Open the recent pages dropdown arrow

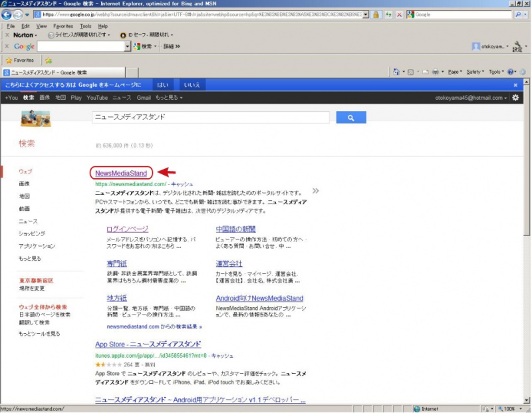pyautogui.click(x=27, y=15)
